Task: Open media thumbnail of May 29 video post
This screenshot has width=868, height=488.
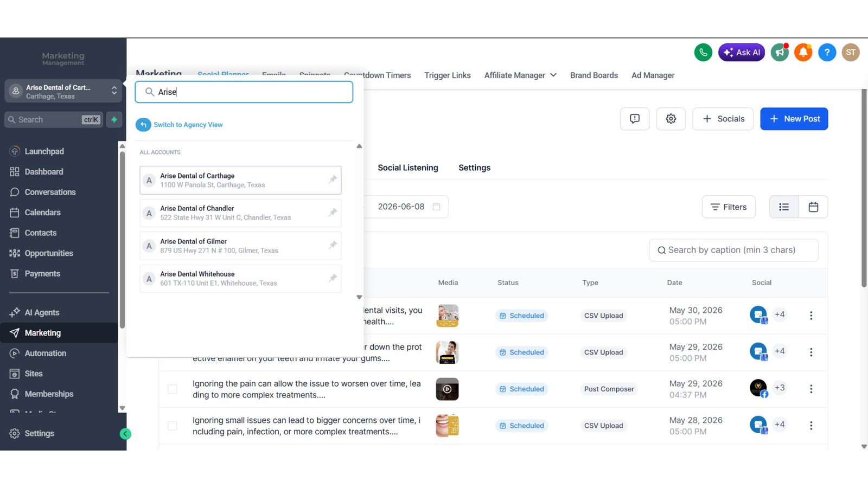Action: [x=447, y=389]
